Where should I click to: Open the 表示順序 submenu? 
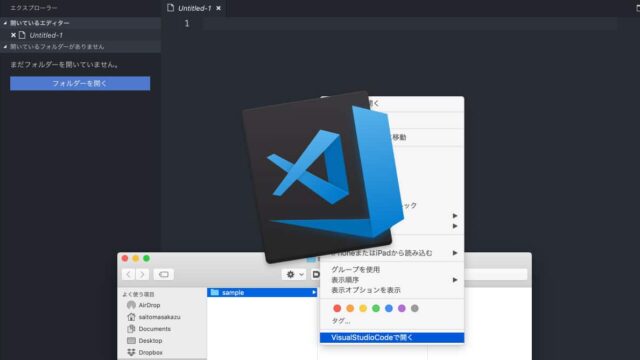(x=392, y=280)
